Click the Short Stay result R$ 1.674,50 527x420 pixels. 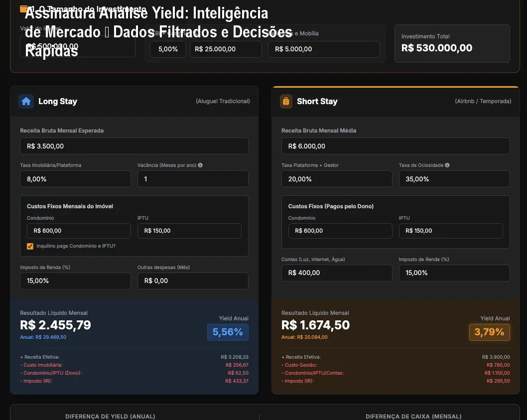click(316, 325)
